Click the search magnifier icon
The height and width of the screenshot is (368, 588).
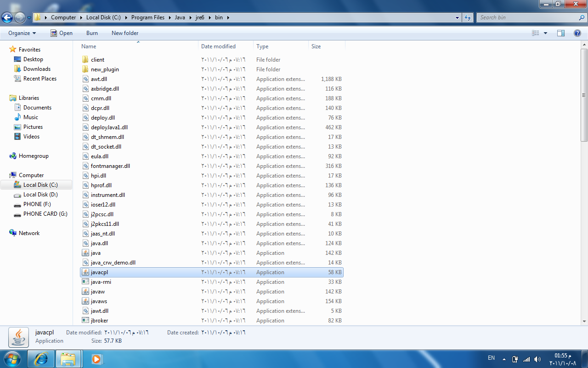pyautogui.click(x=582, y=17)
